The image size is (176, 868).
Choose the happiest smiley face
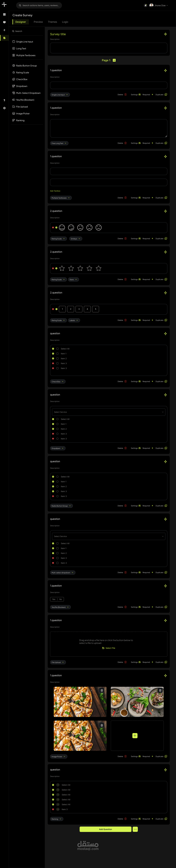tap(62, 227)
